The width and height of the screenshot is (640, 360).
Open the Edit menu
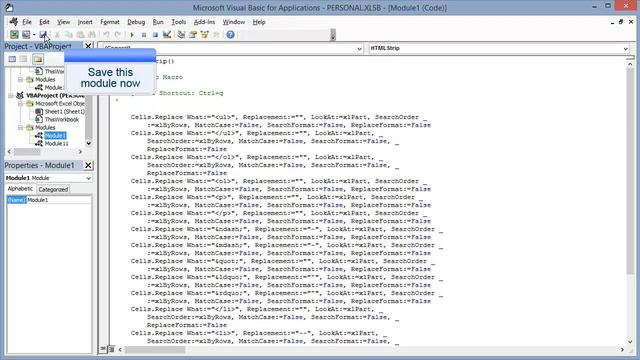click(44, 22)
